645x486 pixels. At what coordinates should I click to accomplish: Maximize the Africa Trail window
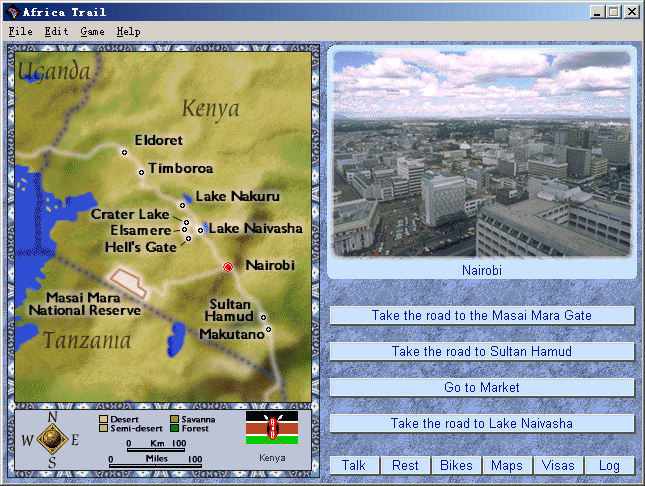point(614,12)
